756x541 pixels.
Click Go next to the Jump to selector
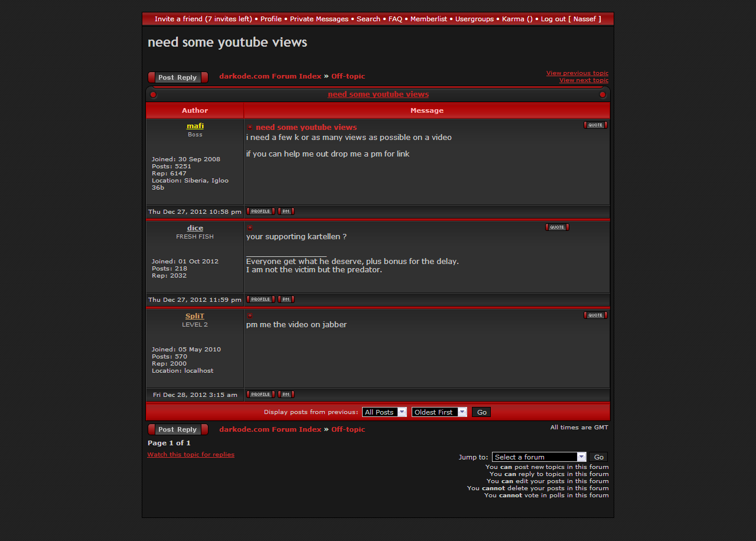coord(598,457)
